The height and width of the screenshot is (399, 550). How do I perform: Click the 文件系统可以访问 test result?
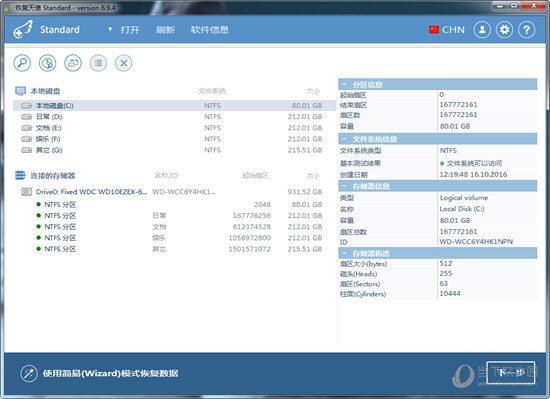click(474, 163)
